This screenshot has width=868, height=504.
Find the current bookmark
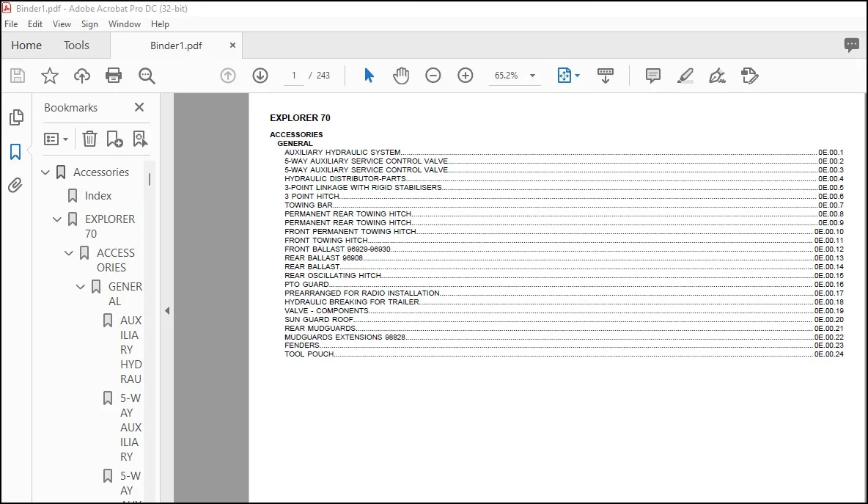140,139
